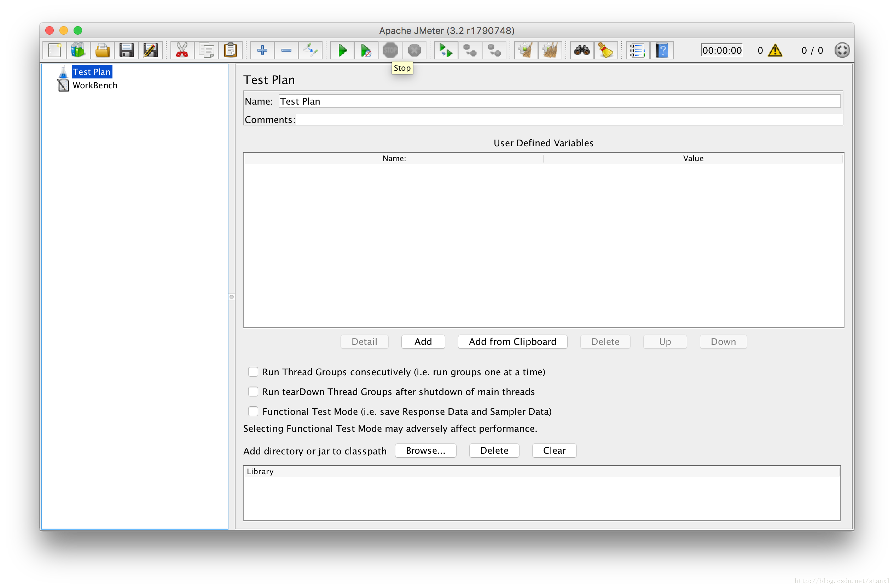The width and height of the screenshot is (894, 588).
Task: Click into the Comments field
Action: (x=569, y=120)
